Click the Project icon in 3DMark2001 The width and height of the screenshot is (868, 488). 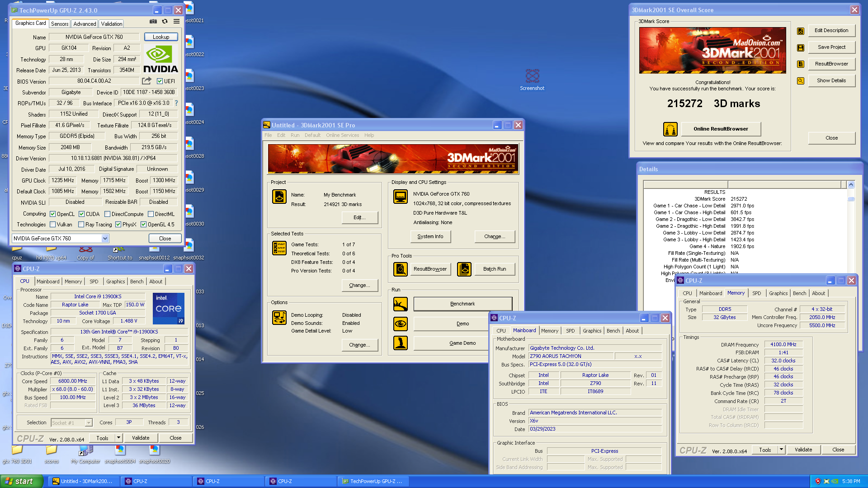[x=279, y=197]
